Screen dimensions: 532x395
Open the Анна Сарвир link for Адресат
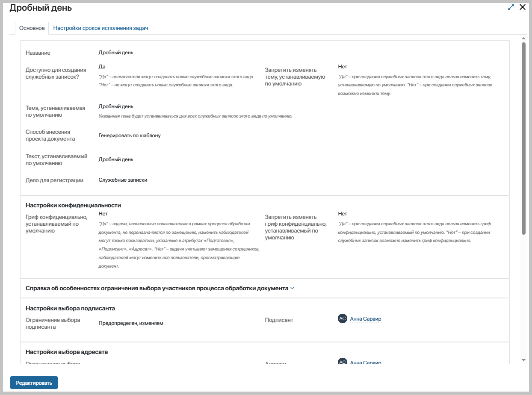point(365,363)
